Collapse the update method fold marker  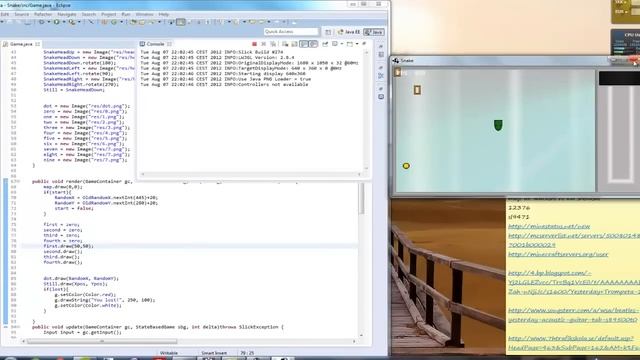point(18,327)
